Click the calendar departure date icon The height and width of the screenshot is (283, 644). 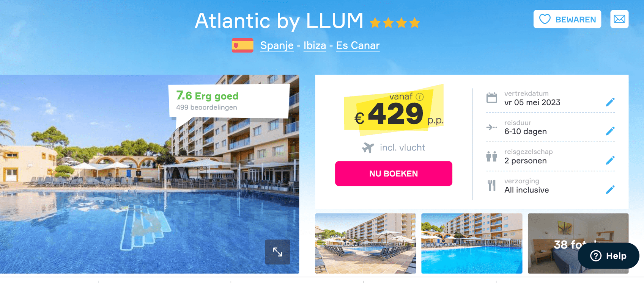pyautogui.click(x=491, y=98)
